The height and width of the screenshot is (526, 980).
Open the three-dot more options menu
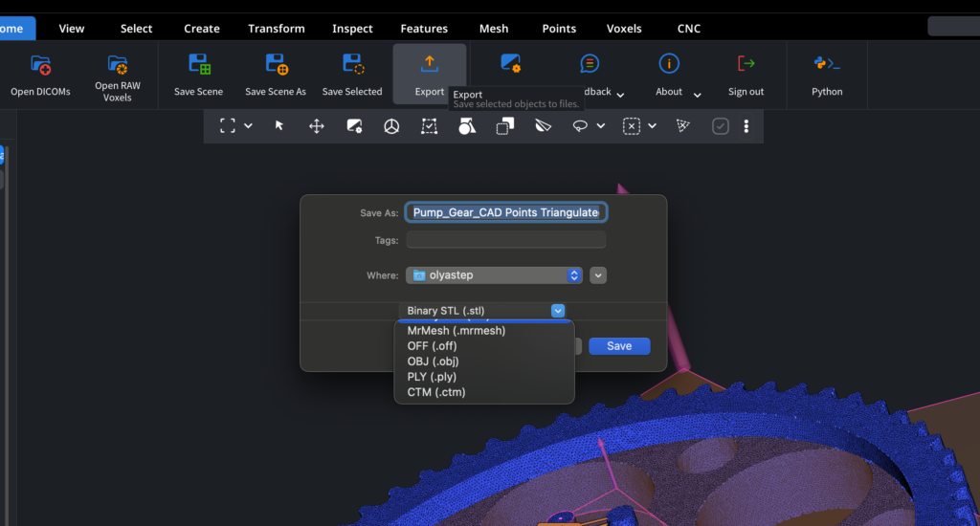(746, 125)
